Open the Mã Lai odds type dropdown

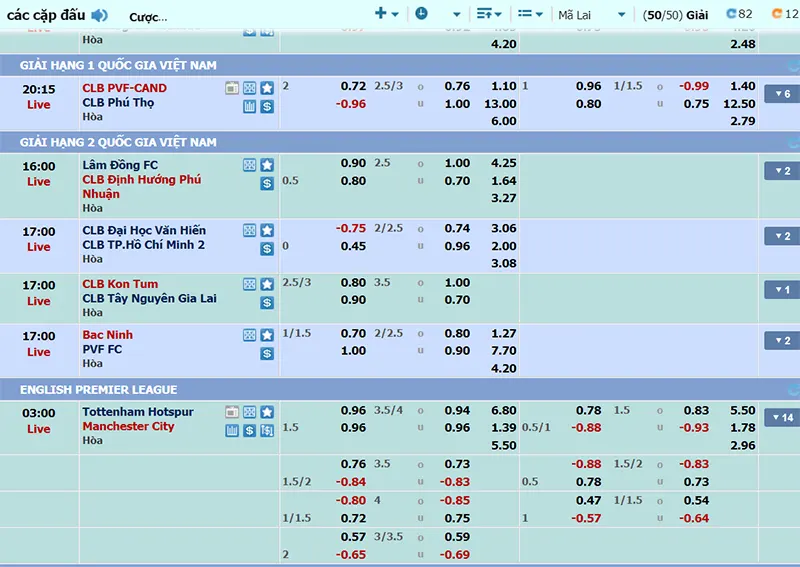coord(591,15)
